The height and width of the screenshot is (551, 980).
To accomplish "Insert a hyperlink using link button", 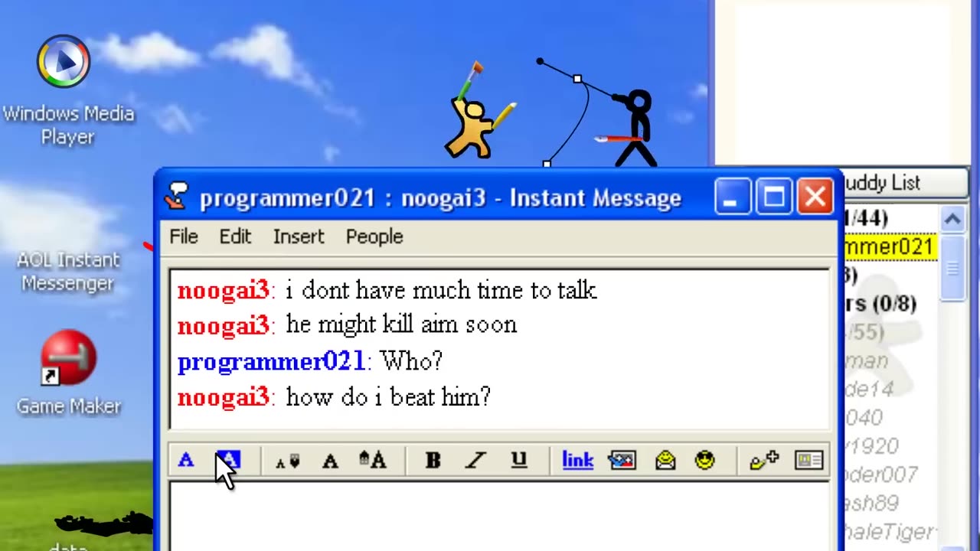I will pyautogui.click(x=578, y=460).
